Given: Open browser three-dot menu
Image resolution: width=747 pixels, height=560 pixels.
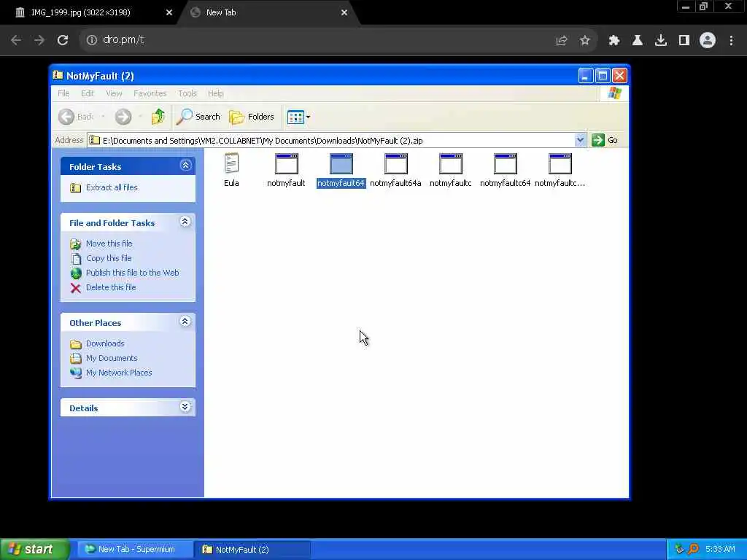Looking at the screenshot, I should [x=731, y=41].
